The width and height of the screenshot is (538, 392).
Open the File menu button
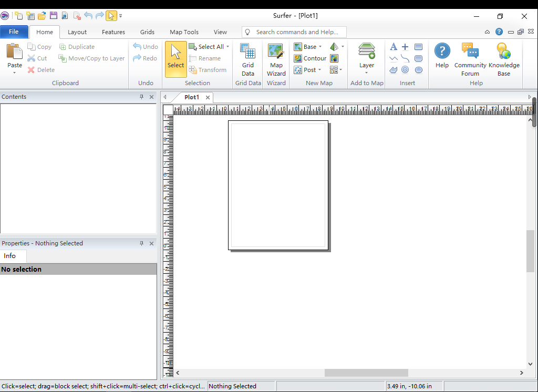14,32
